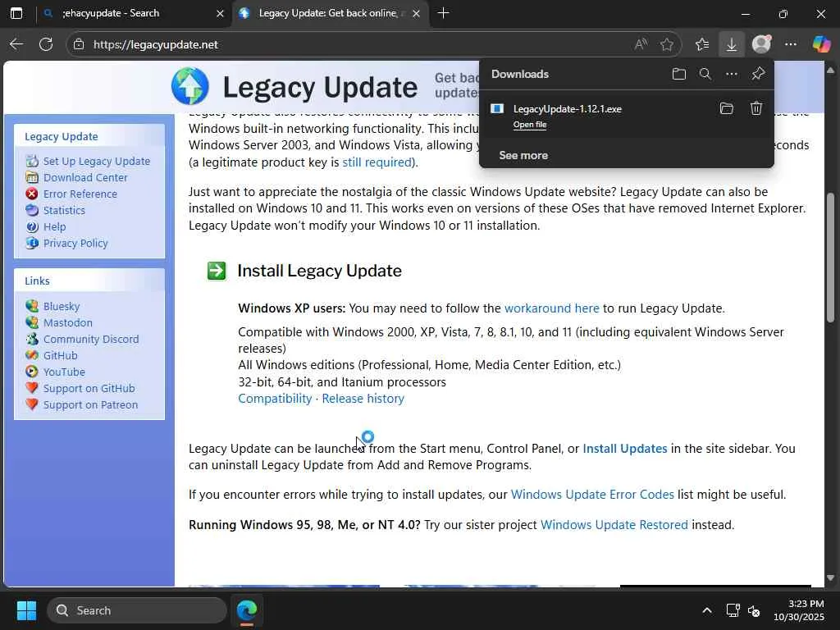
Task: Open the Mastodon link
Action: pos(68,322)
